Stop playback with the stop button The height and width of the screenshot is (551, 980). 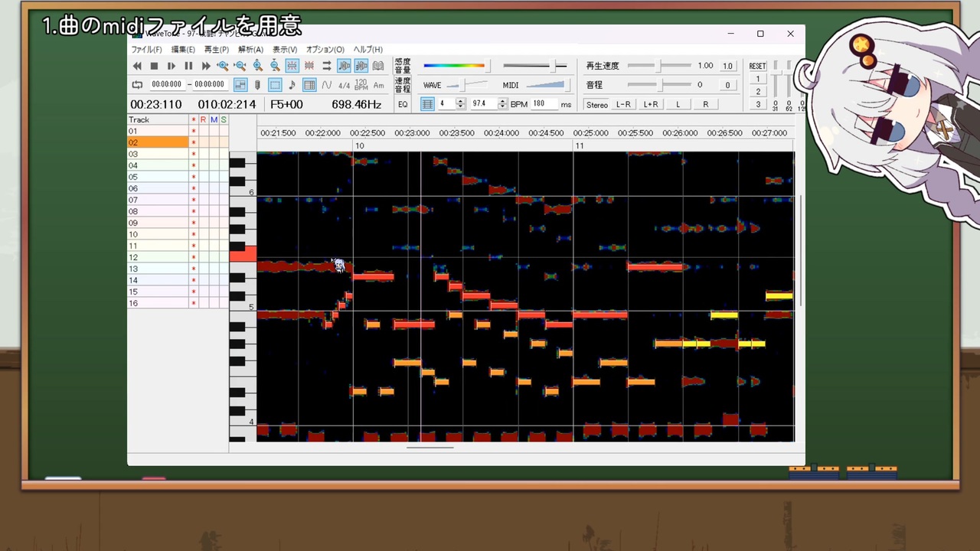pyautogui.click(x=154, y=67)
